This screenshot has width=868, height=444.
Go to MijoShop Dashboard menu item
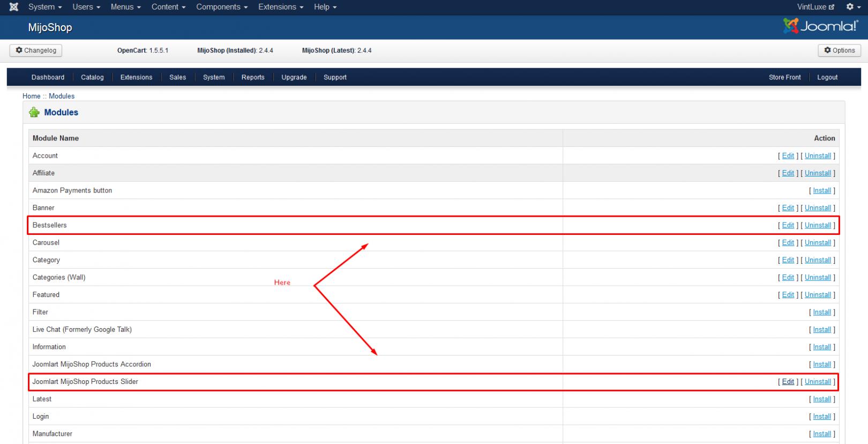pos(48,77)
